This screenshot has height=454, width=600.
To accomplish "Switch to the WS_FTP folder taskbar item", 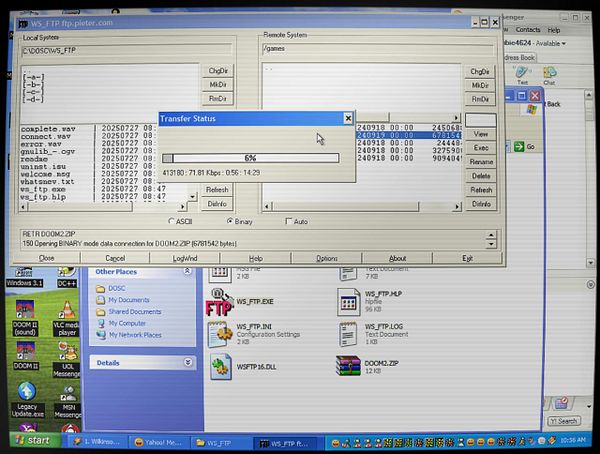I will (x=220, y=443).
